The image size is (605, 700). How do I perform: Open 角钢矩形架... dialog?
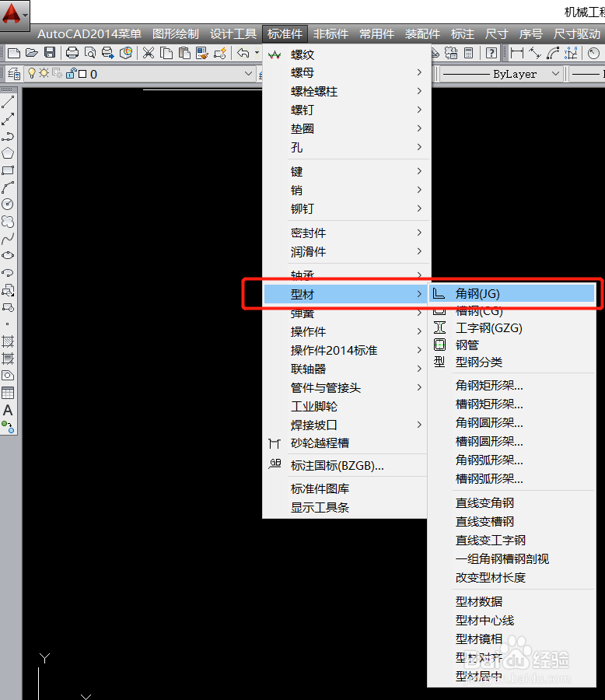(x=512, y=385)
